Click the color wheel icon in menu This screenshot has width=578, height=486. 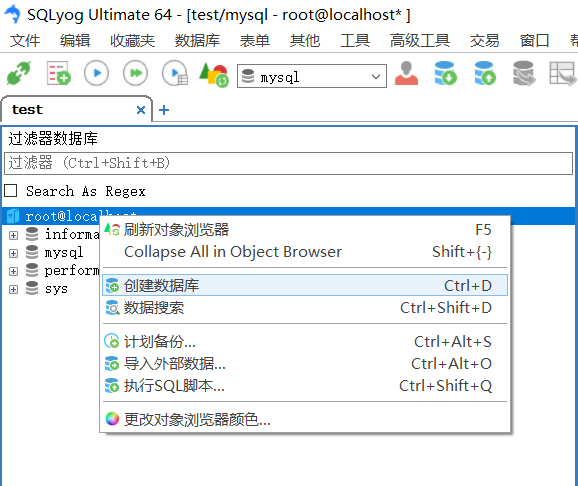(112, 419)
